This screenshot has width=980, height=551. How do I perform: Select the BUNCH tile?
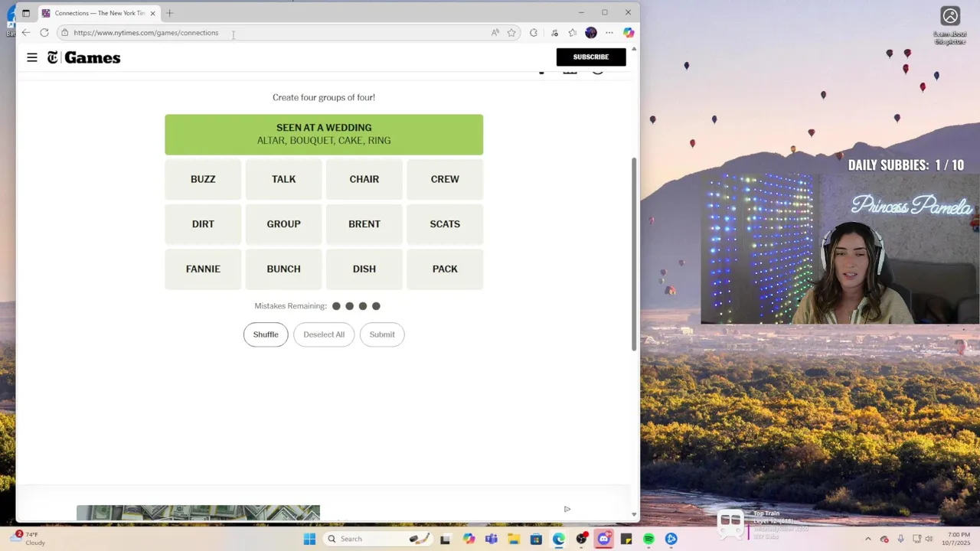283,269
